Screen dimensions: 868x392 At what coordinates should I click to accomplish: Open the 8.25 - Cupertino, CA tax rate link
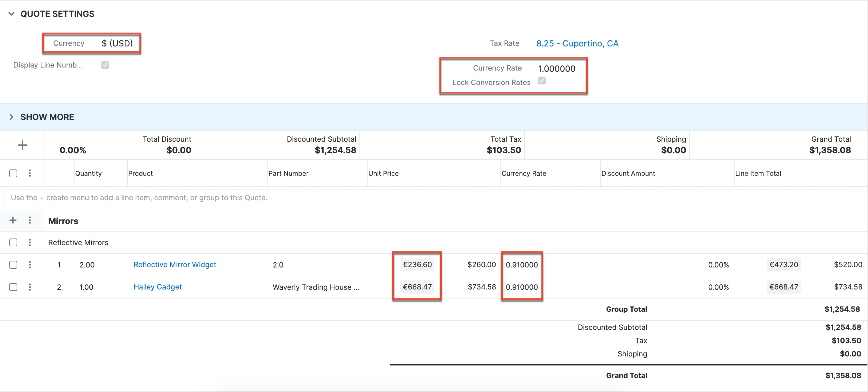(577, 43)
